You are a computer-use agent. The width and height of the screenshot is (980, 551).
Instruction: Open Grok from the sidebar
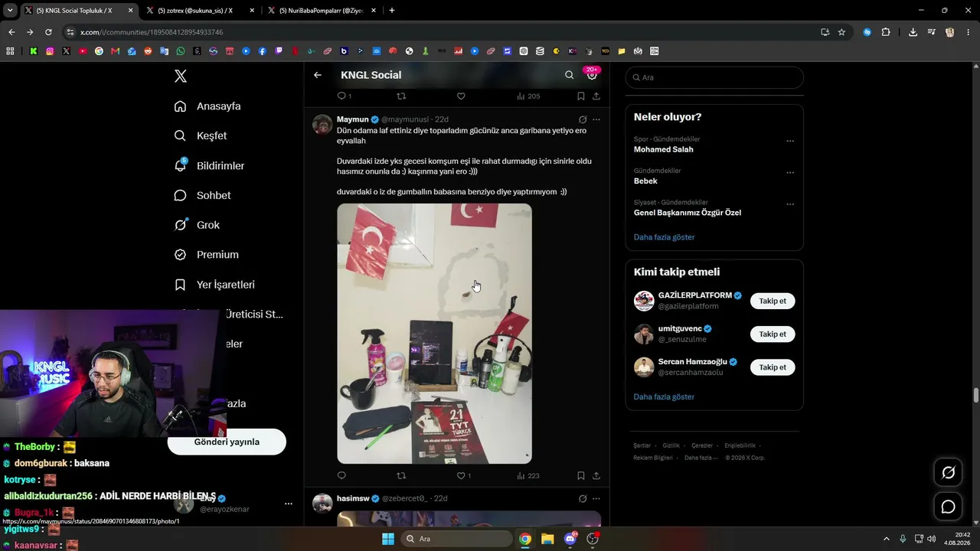[197, 225]
